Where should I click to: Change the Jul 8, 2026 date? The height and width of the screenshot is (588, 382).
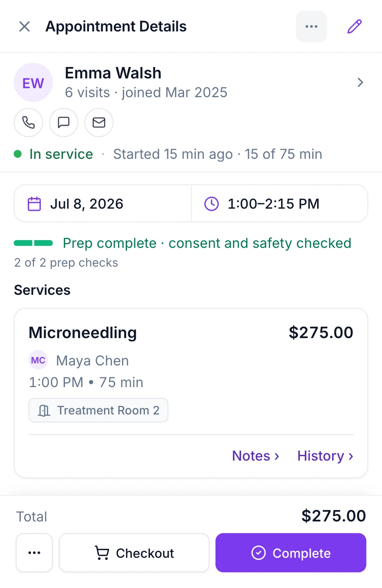pyautogui.click(x=103, y=203)
